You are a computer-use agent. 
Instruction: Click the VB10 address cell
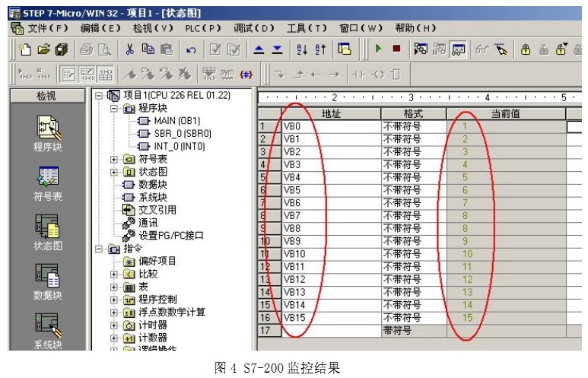[331, 254]
